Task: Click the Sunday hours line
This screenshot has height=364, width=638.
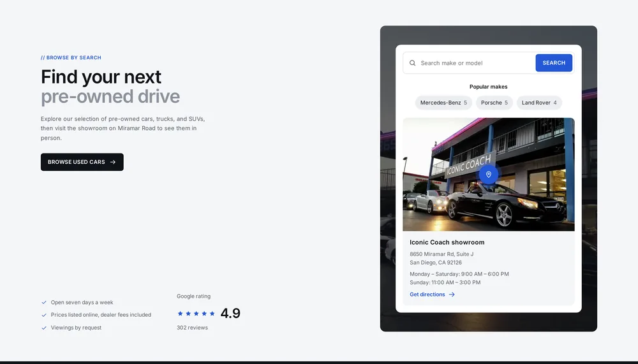Action: 445,282
